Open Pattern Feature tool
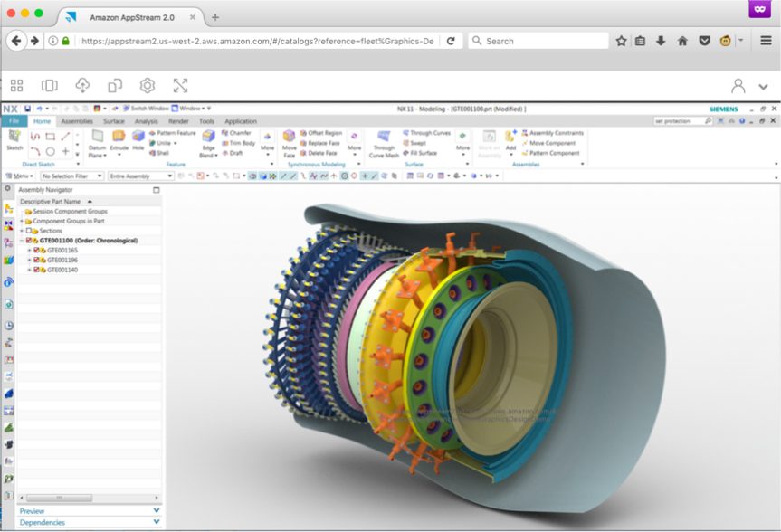This screenshot has height=532, width=781. coord(172,133)
